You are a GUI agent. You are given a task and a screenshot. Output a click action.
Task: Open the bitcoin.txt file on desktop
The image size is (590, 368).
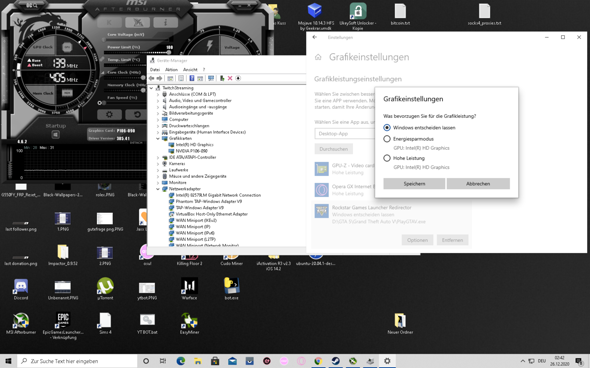point(400,14)
